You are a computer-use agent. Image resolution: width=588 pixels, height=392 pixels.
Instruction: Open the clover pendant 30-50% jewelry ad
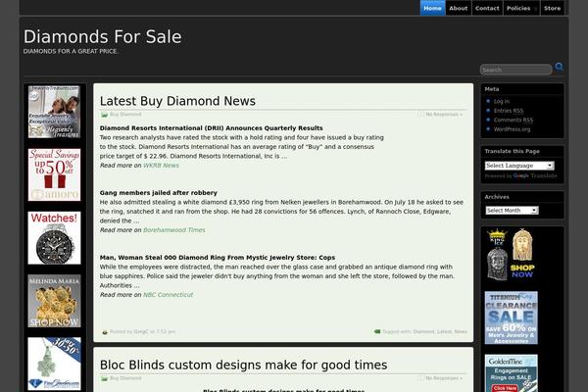click(54, 364)
